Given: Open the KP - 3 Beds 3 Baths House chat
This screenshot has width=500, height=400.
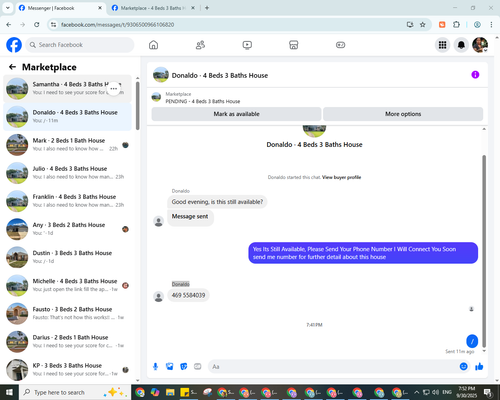Looking at the screenshot, I should (67, 369).
